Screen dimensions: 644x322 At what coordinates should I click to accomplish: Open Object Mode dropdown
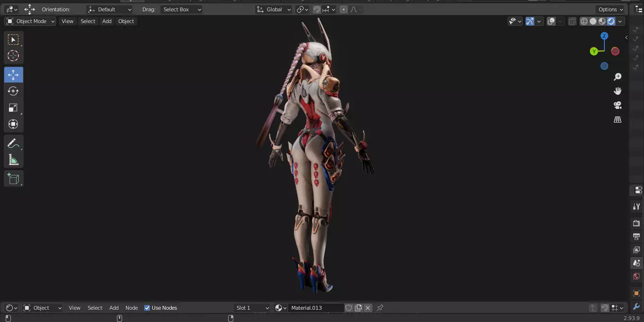click(x=31, y=21)
